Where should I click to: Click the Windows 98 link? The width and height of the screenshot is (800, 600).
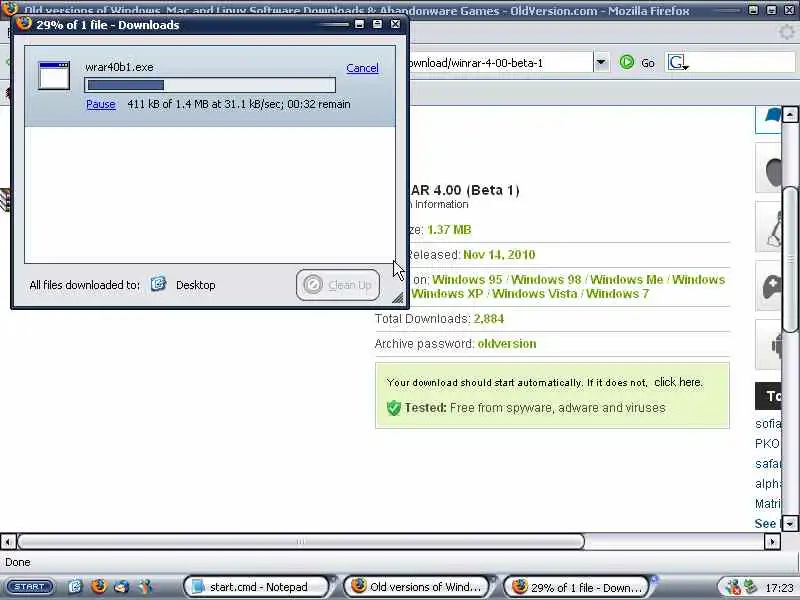(x=546, y=280)
